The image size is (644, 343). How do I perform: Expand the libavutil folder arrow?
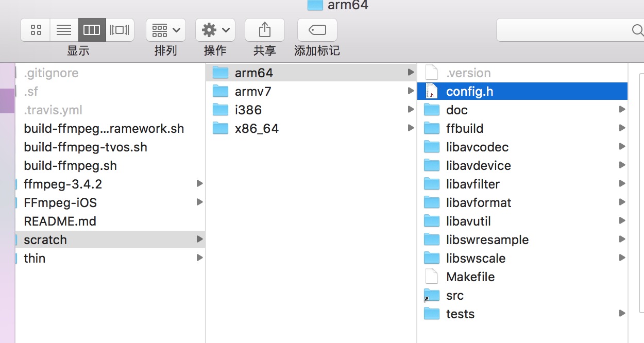pos(622,221)
